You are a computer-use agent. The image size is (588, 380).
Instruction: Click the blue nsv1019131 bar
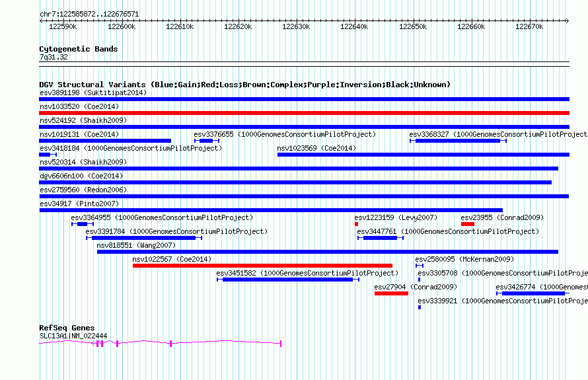[105, 141]
